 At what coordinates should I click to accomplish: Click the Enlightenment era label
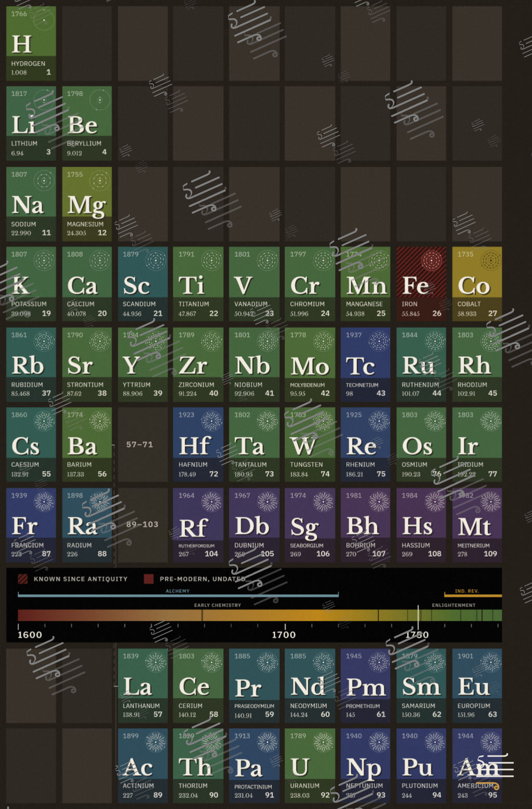pyautogui.click(x=454, y=605)
